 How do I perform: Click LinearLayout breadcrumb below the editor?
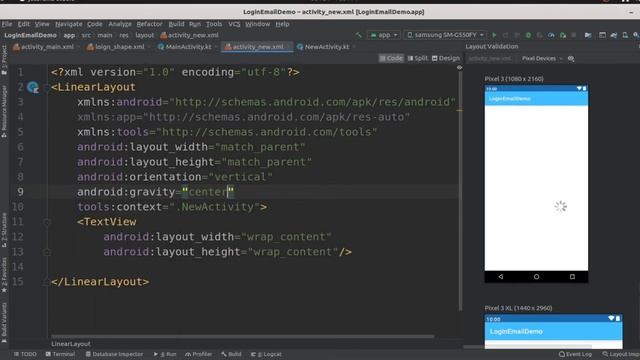(71, 344)
